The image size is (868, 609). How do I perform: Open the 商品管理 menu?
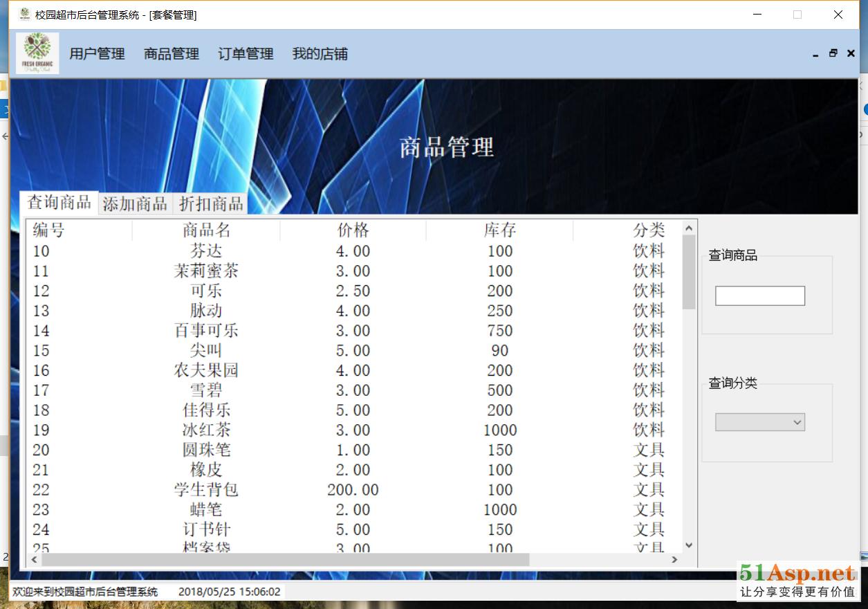(171, 54)
